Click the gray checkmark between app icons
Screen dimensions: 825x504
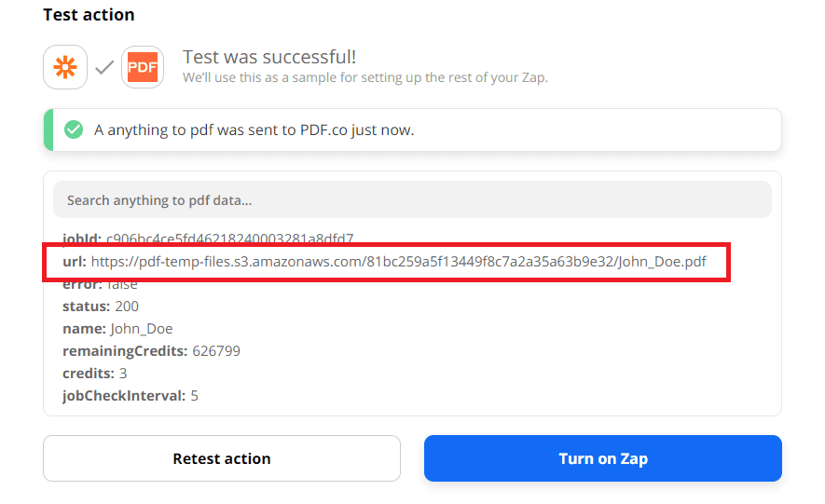coord(104,68)
